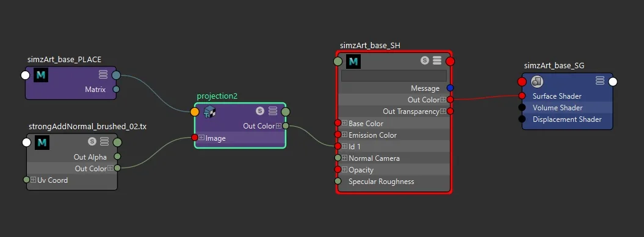Click the projection2 node's projection icon

[210, 111]
